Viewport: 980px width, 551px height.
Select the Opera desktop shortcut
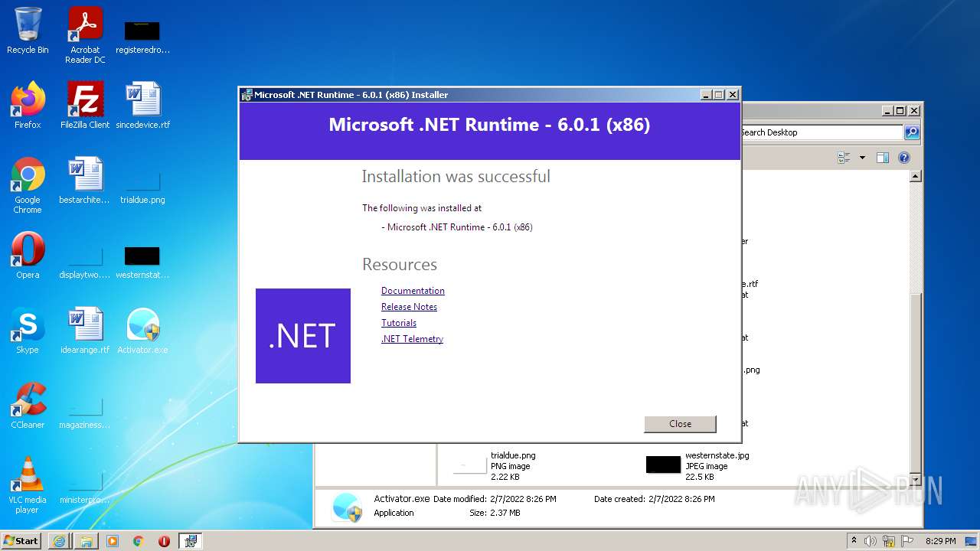tap(28, 256)
